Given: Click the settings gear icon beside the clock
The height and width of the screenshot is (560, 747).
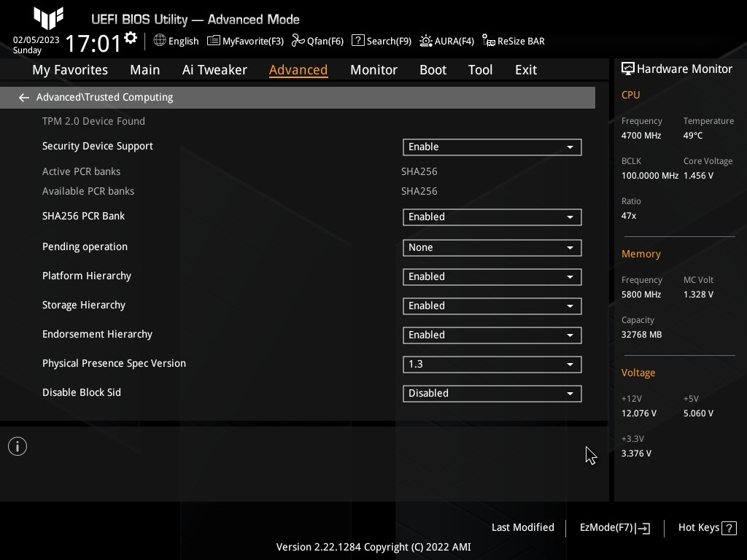Looking at the screenshot, I should click(x=131, y=38).
